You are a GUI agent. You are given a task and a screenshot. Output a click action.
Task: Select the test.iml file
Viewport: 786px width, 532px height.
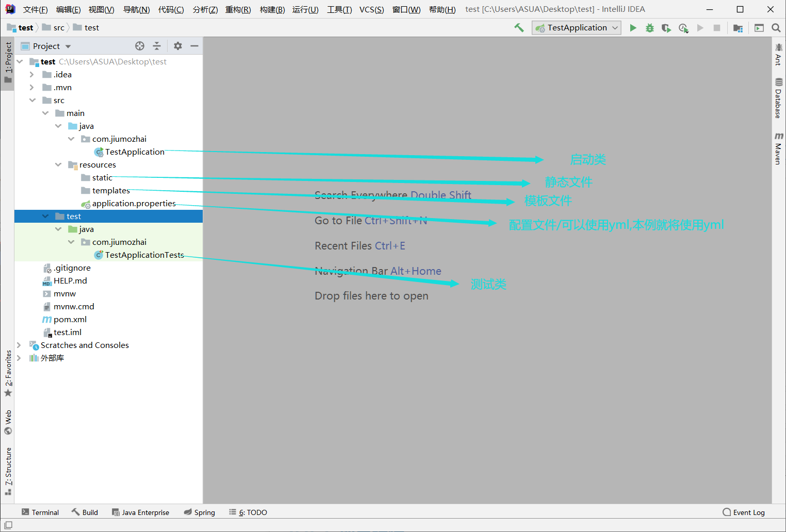tap(68, 332)
